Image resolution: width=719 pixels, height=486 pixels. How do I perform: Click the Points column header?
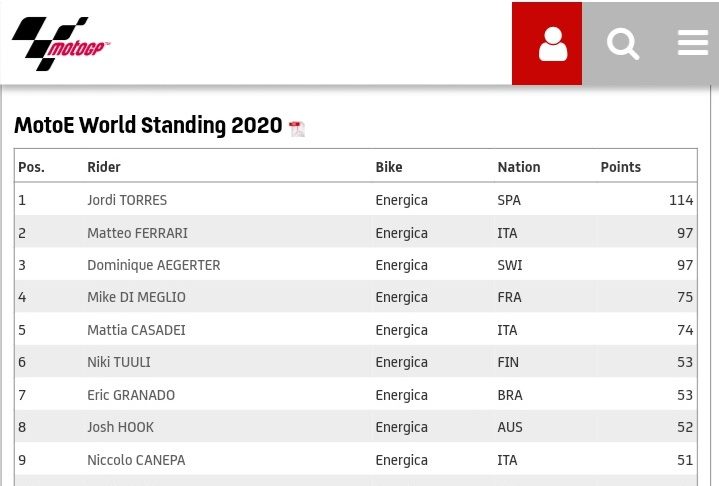tap(620, 167)
